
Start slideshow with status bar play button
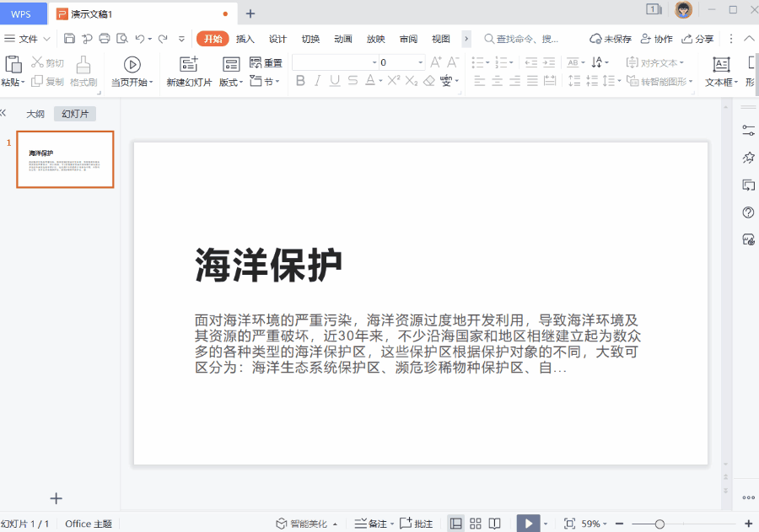coord(528,524)
